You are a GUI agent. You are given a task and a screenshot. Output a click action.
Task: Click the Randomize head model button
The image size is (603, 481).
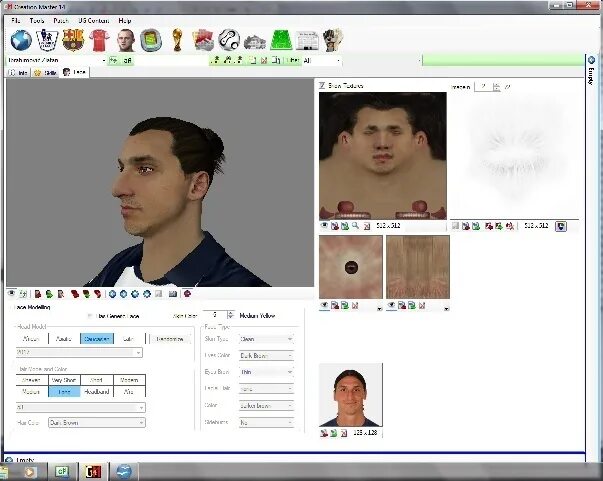point(170,339)
